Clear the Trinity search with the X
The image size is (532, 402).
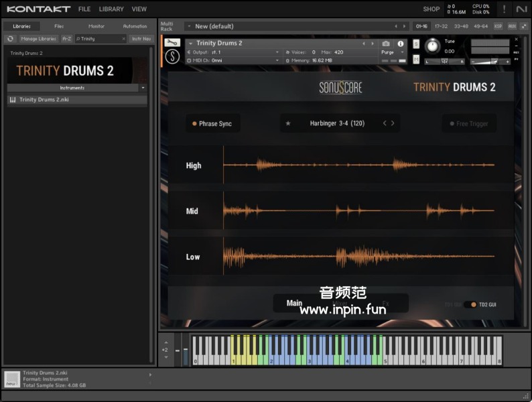(123, 39)
